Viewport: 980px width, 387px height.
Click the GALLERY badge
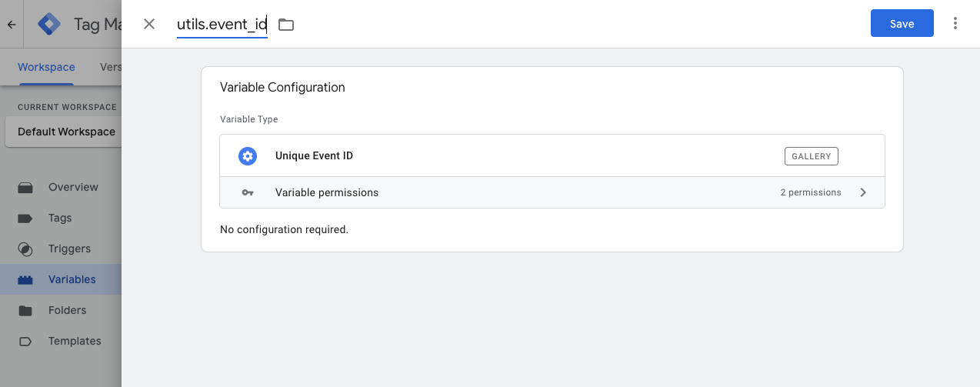click(x=811, y=156)
